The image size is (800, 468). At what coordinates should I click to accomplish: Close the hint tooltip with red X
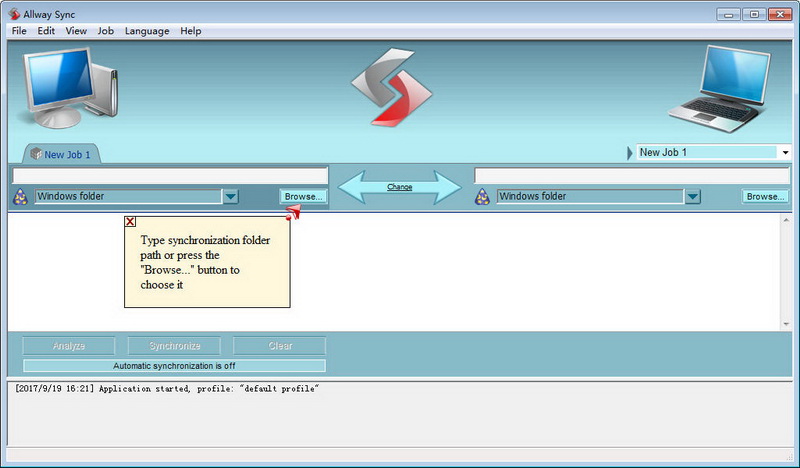coord(130,221)
